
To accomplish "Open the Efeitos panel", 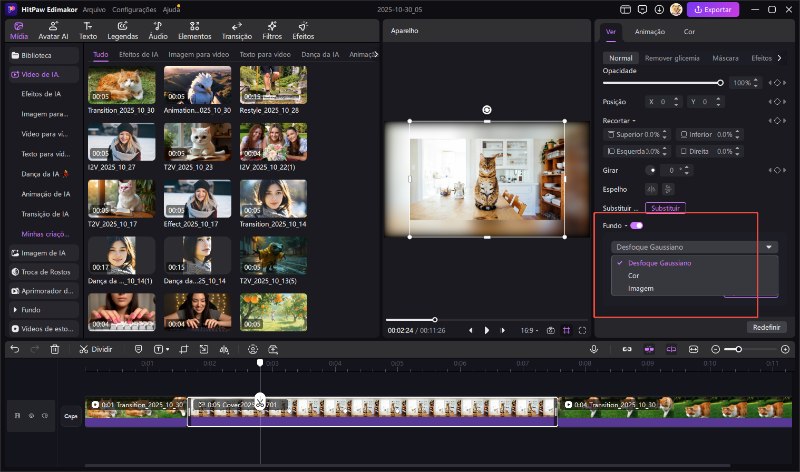I will (x=303, y=31).
